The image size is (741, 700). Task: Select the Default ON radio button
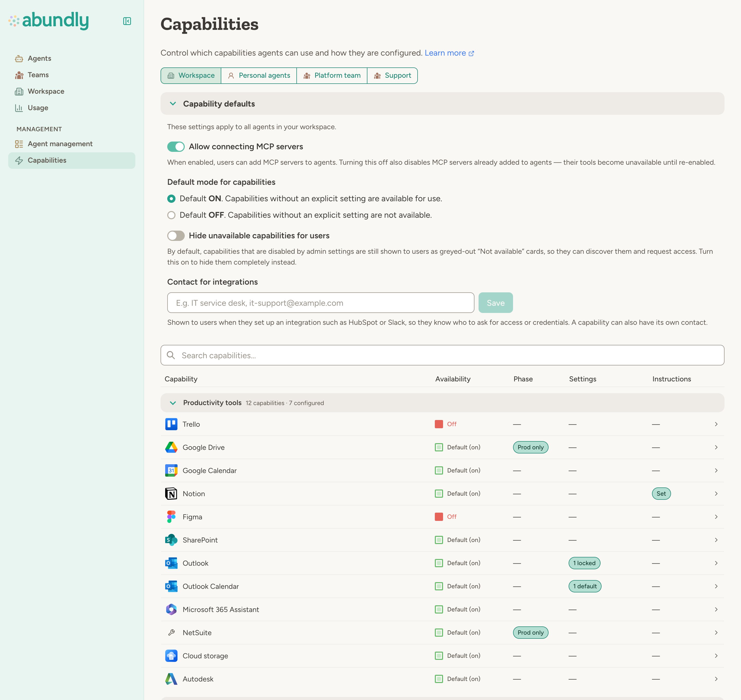(x=171, y=198)
